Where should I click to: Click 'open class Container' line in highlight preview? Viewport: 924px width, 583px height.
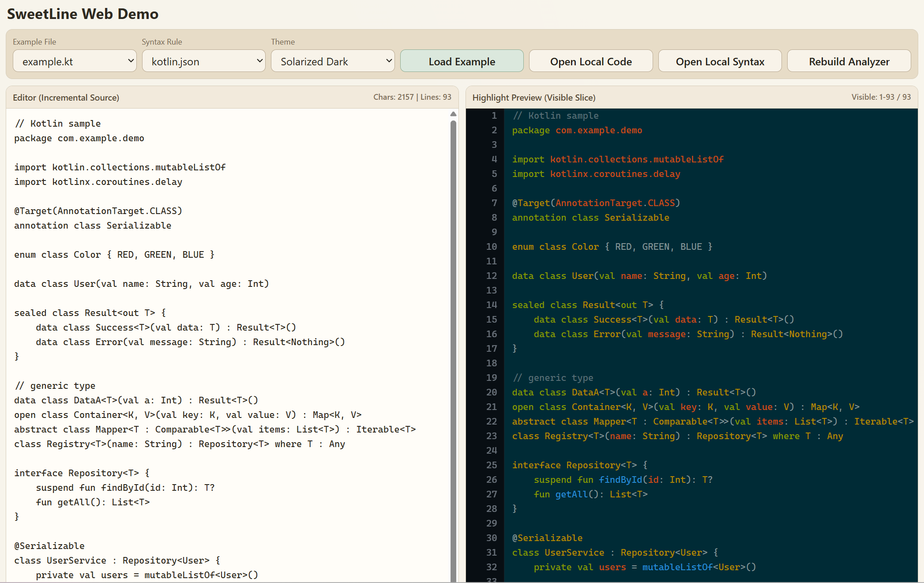[x=686, y=407]
